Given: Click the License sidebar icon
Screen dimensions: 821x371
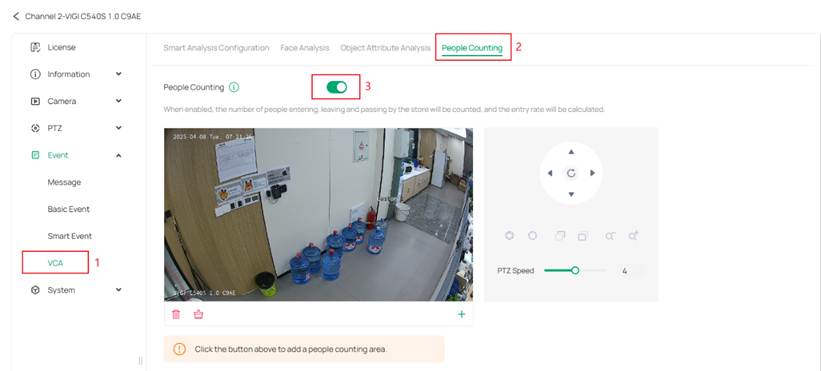Looking at the screenshot, I should (35, 47).
